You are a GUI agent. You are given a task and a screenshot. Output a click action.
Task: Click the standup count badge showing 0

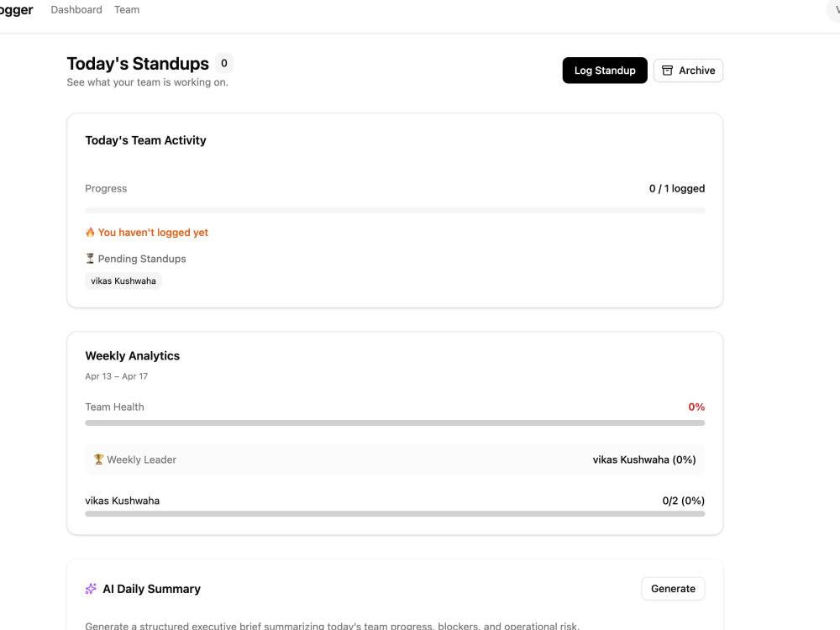(224, 63)
